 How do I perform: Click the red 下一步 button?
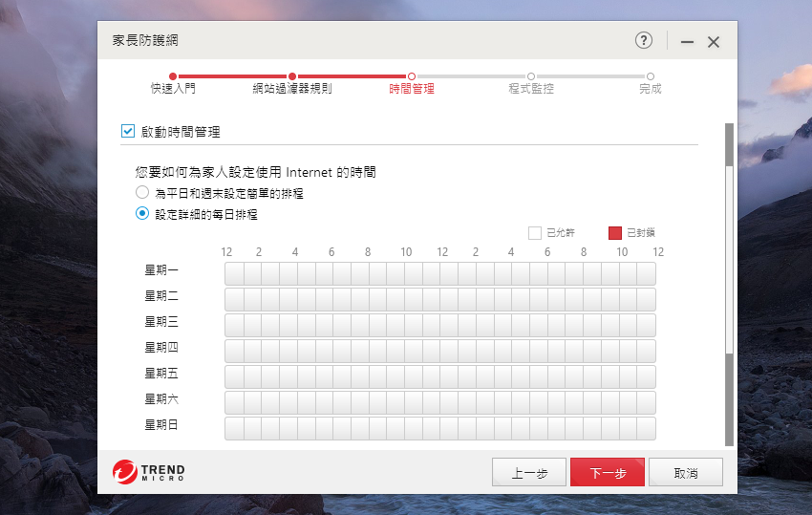608,472
